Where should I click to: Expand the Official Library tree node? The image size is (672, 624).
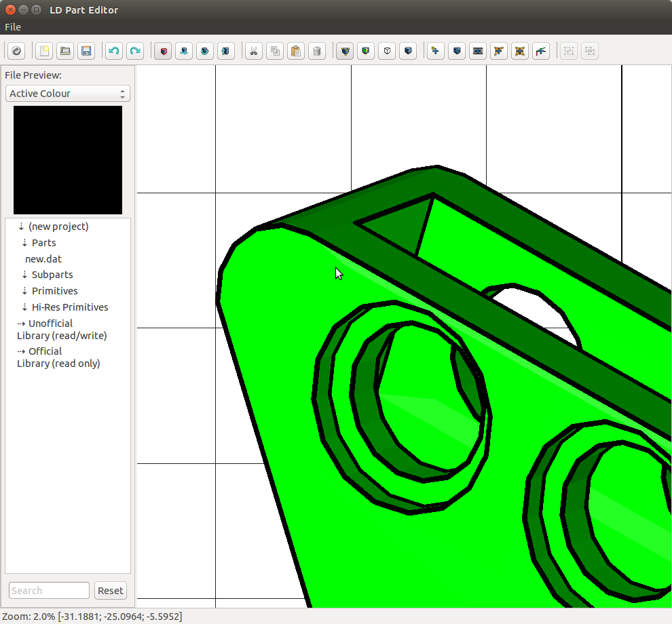tap(22, 351)
